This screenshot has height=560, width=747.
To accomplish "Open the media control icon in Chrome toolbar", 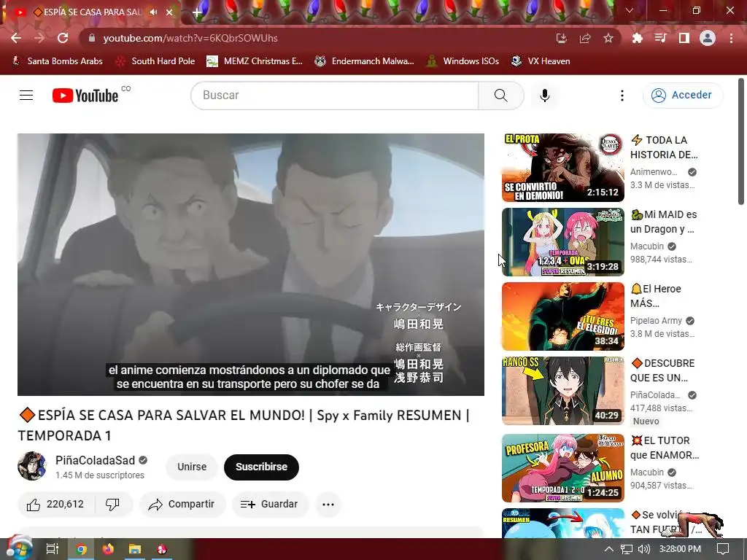I will pyautogui.click(x=661, y=38).
